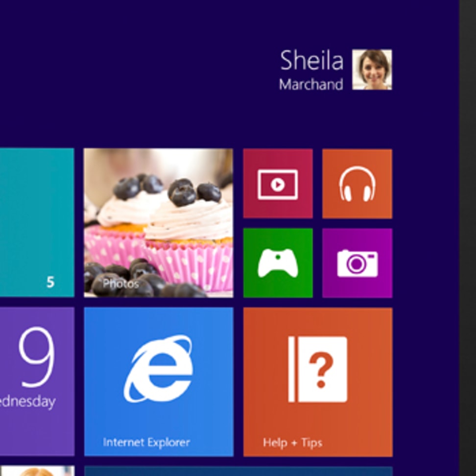Click the 'Internet Explorer' label text
The height and width of the screenshot is (476, 476).
click(x=146, y=442)
